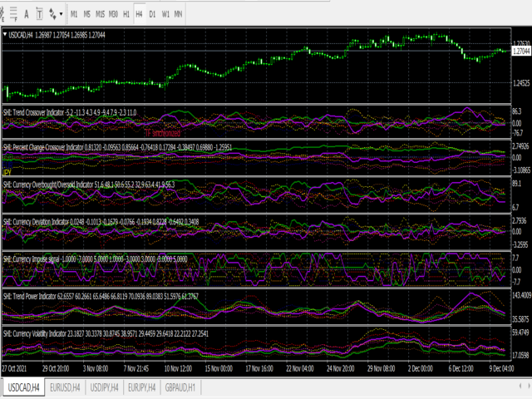
Task: Set chart to MN monthly timeframe
Action: click(179, 14)
